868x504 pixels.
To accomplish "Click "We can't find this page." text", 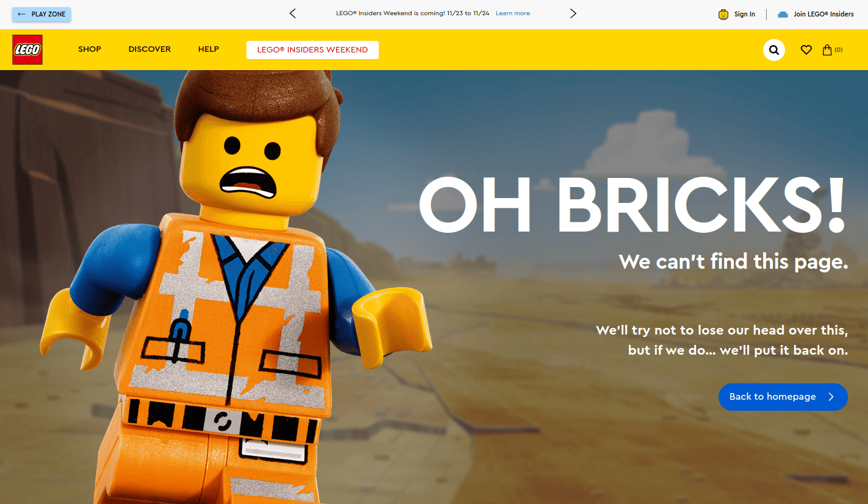I will point(734,261).
